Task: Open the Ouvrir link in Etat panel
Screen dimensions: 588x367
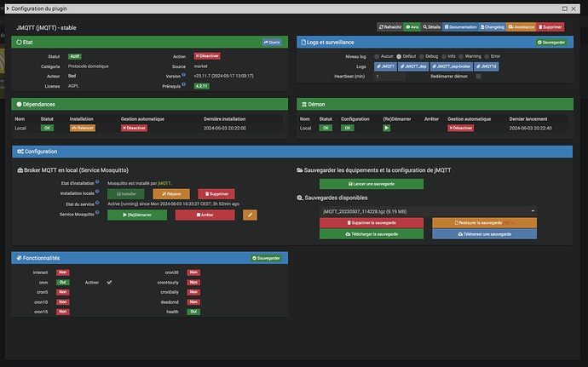Action: (272, 41)
